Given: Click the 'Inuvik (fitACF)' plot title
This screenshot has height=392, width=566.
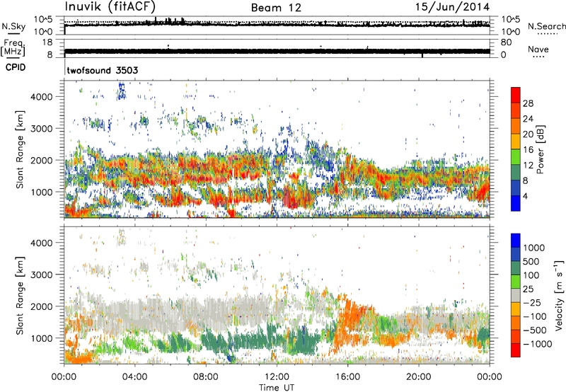Looking at the screenshot, I should tap(110, 6).
